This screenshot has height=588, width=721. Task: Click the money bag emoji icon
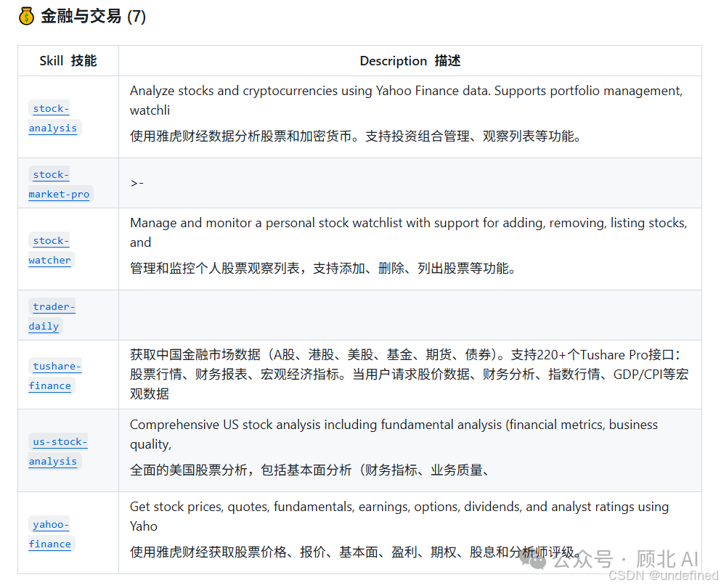click(27, 16)
